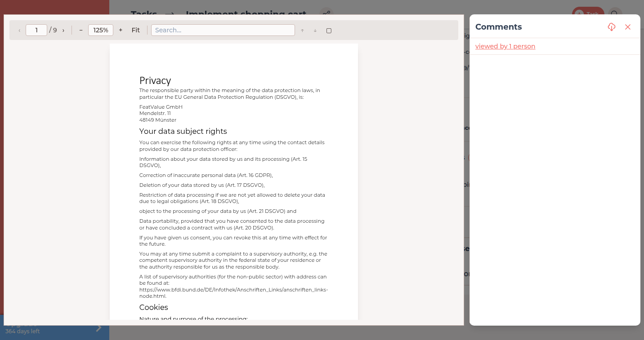Open share icon beside task title

326,13
